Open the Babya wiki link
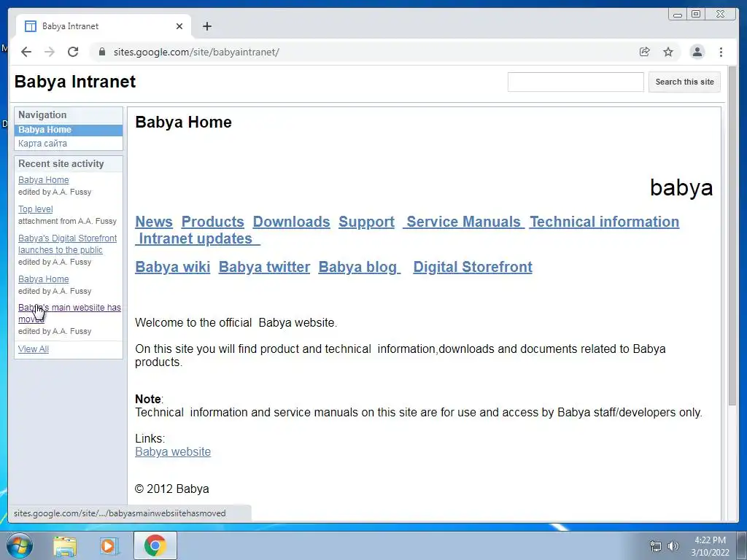The height and width of the screenshot is (560, 747). (x=172, y=267)
